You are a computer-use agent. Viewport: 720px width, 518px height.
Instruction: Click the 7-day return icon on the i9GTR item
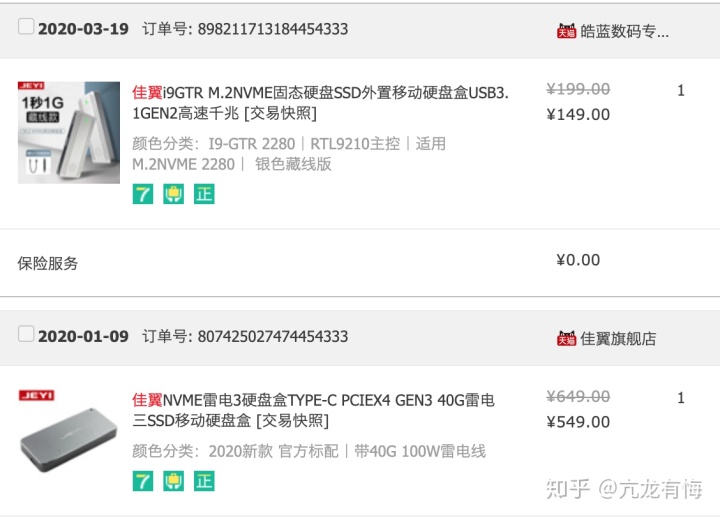pos(143,194)
